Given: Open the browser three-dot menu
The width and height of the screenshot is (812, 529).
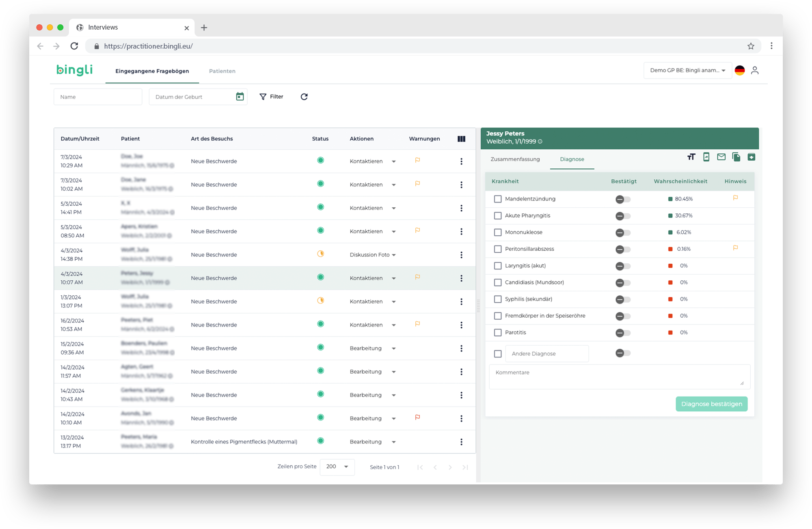Looking at the screenshot, I should (771, 46).
